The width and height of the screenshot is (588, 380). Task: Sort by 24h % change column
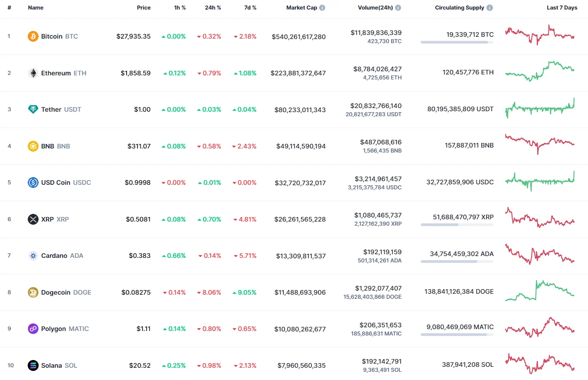coord(213,7)
